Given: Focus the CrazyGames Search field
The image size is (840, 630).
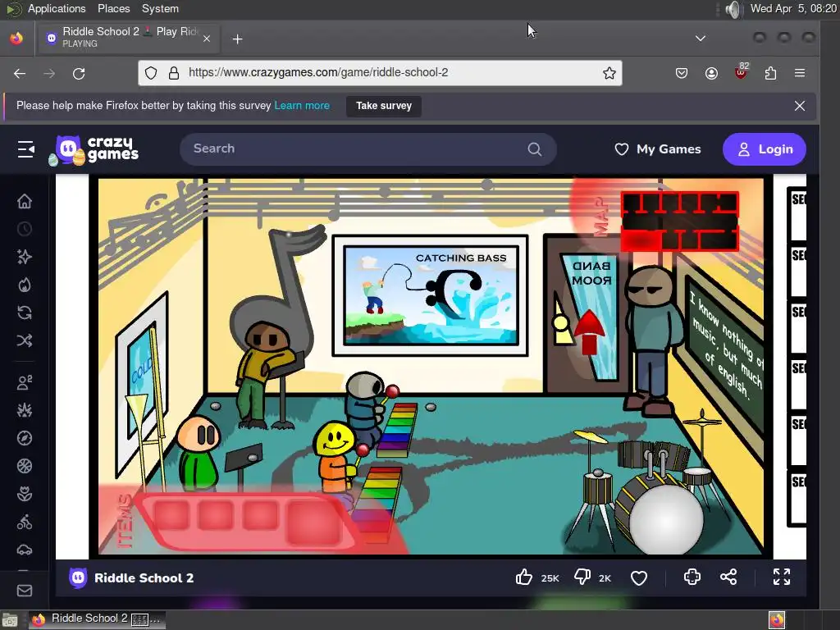Looking at the screenshot, I should point(368,149).
